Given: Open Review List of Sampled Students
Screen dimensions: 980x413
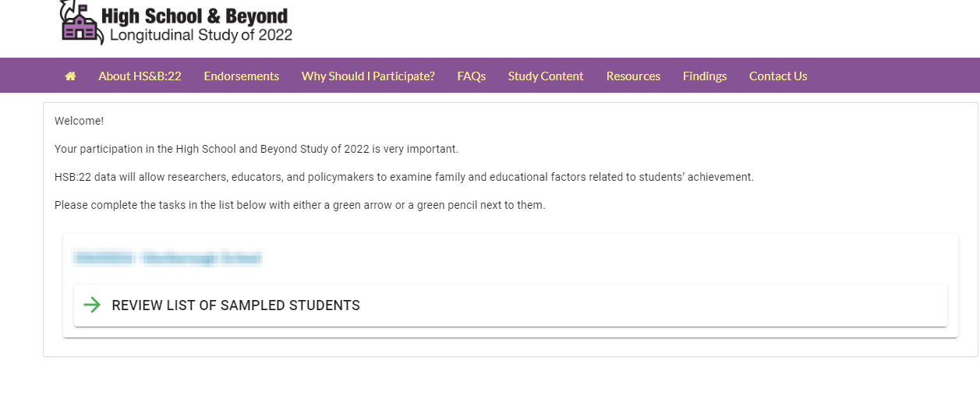Looking at the screenshot, I should tap(235, 305).
